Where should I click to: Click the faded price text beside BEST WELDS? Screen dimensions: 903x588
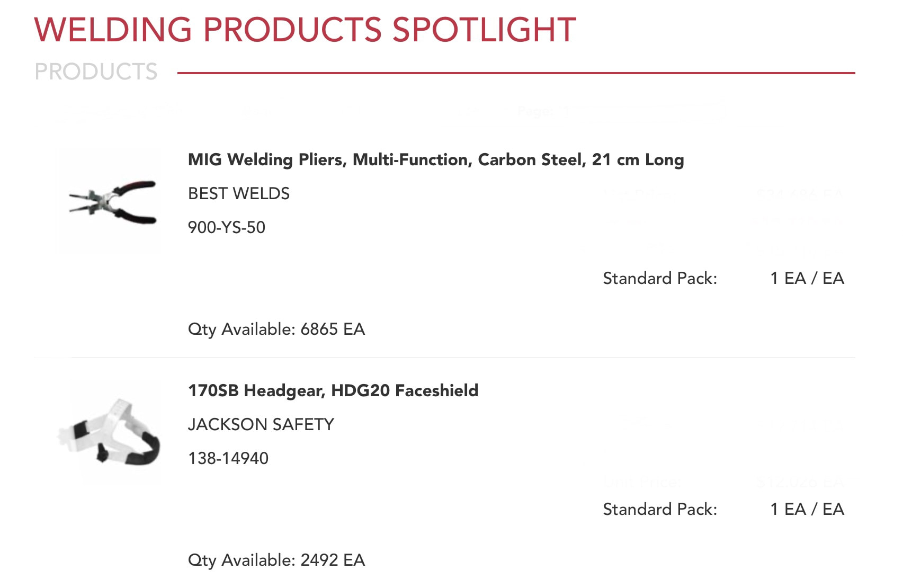click(x=800, y=194)
